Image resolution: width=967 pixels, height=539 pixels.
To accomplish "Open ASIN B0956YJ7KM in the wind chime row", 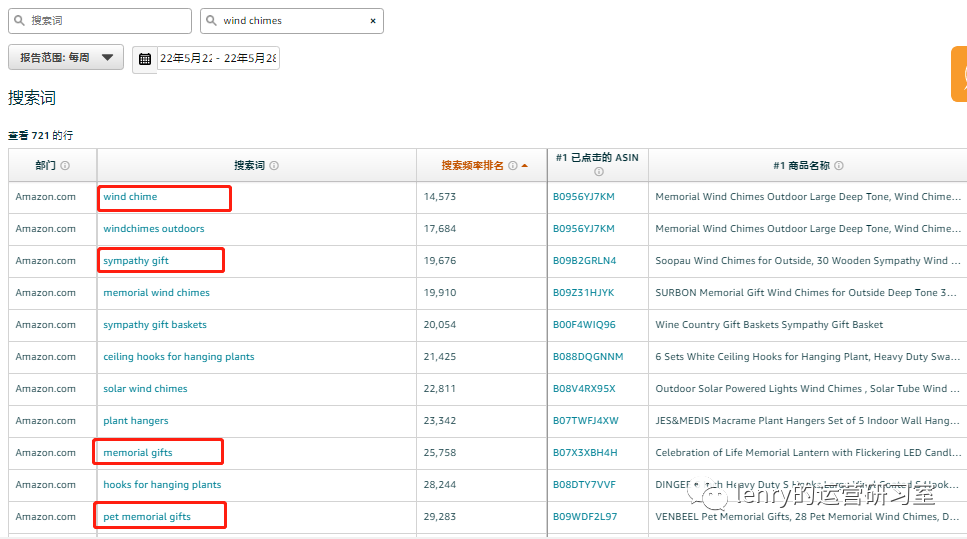I will pos(583,197).
